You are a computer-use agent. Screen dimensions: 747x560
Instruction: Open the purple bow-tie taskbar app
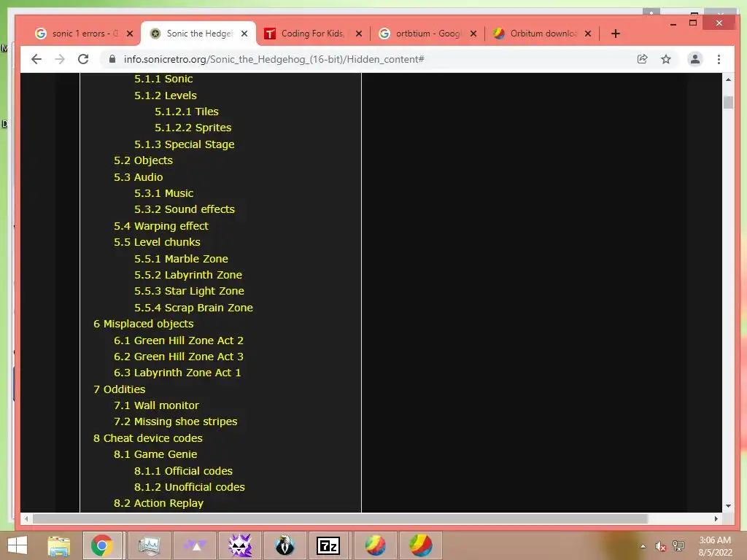tap(195, 545)
